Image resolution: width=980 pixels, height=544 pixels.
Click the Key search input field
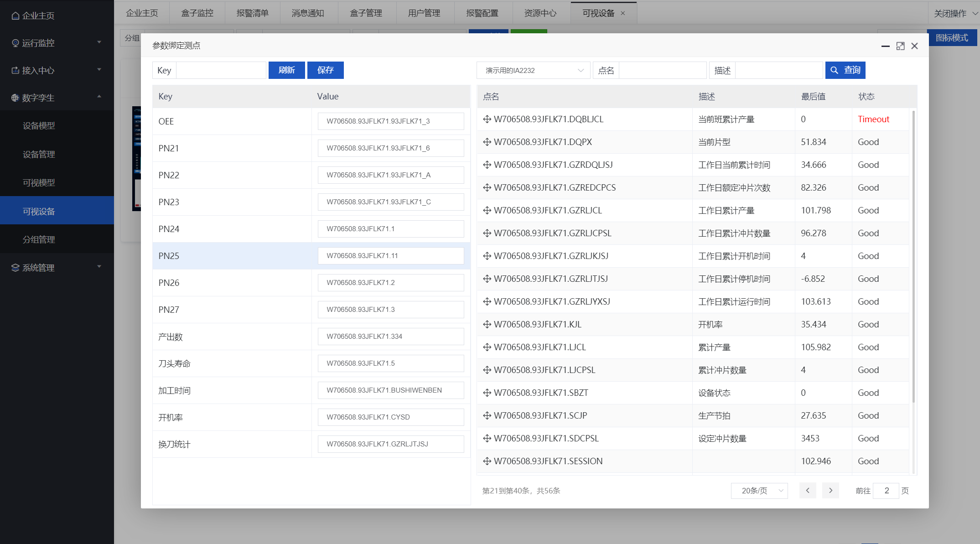point(221,70)
